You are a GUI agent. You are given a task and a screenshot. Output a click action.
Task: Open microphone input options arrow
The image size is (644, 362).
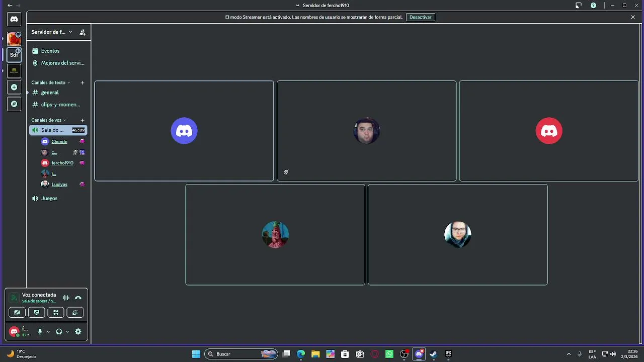tap(48, 332)
